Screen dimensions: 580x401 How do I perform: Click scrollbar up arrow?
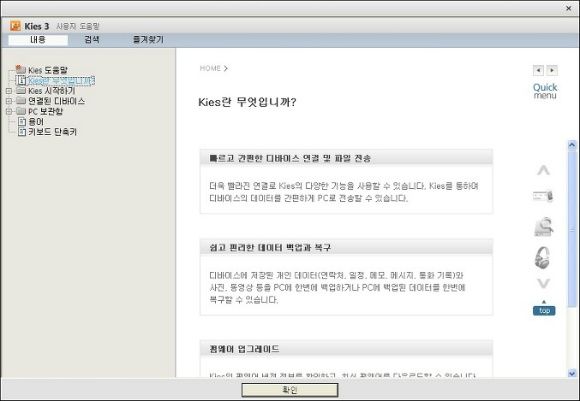click(572, 145)
